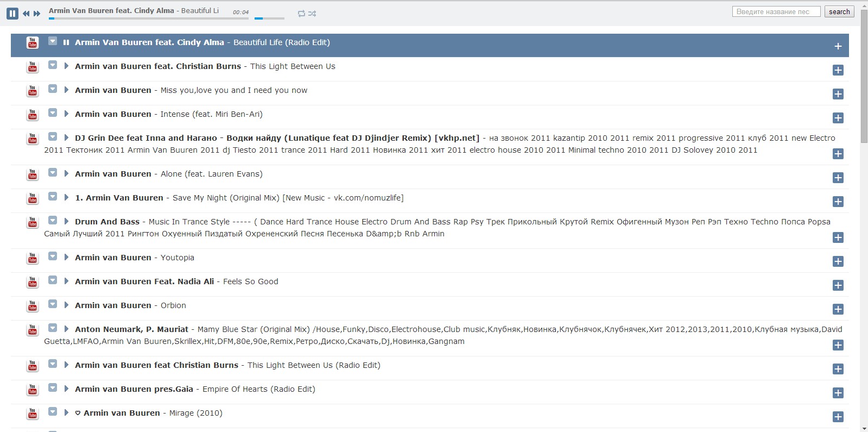Screen dimensions: 868x432
Task: Open YouTube for Orbion
Action: tap(33, 306)
